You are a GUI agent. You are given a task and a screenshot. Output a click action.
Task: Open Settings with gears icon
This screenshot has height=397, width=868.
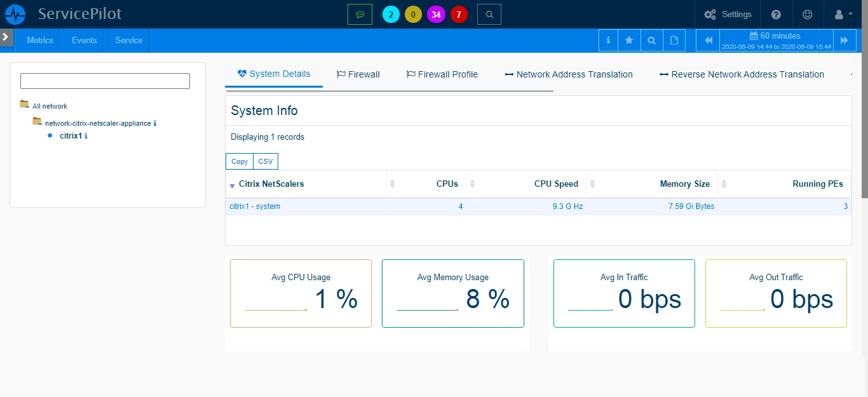[728, 14]
